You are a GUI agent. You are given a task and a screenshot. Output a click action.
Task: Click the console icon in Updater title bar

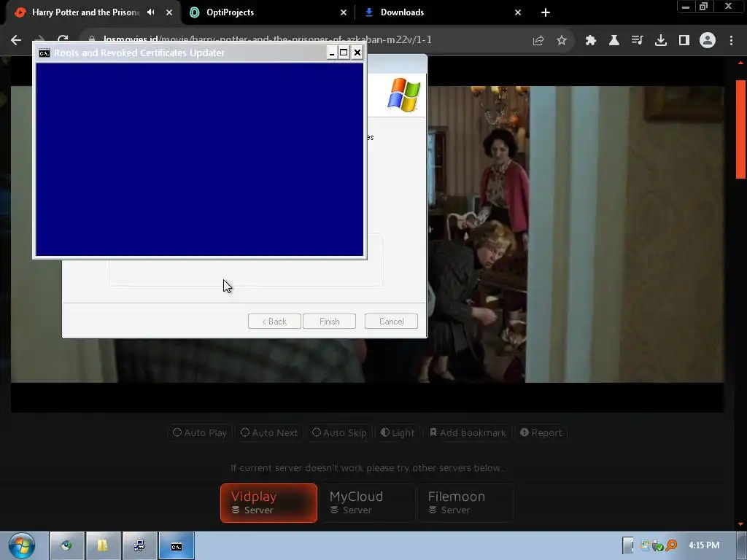44,52
